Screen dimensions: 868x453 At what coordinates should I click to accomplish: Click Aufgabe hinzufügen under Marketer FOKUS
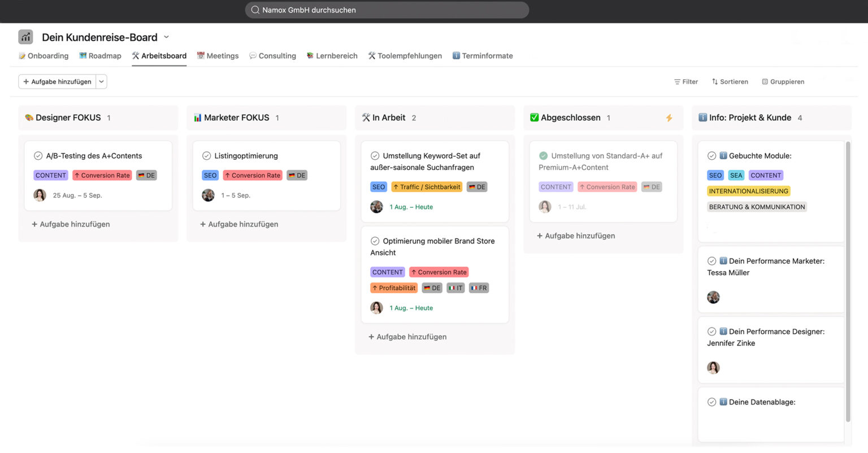[x=240, y=224]
